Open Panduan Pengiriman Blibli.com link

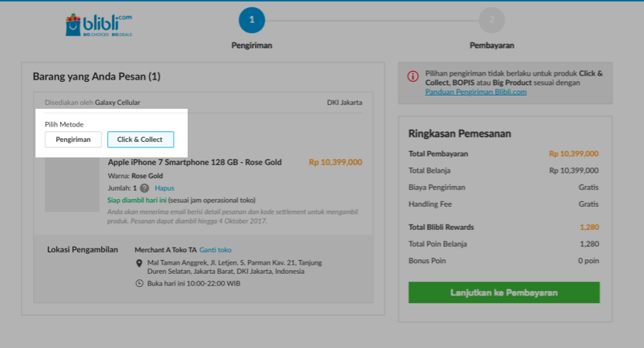click(x=476, y=91)
